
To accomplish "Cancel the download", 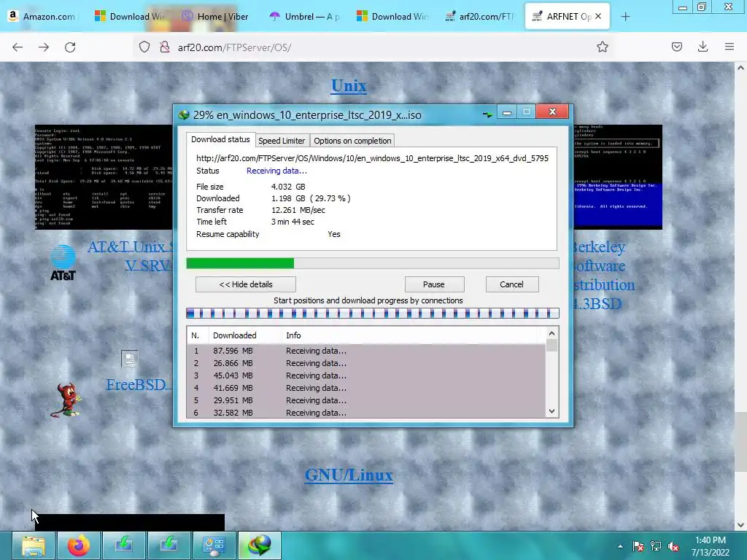I will [511, 284].
